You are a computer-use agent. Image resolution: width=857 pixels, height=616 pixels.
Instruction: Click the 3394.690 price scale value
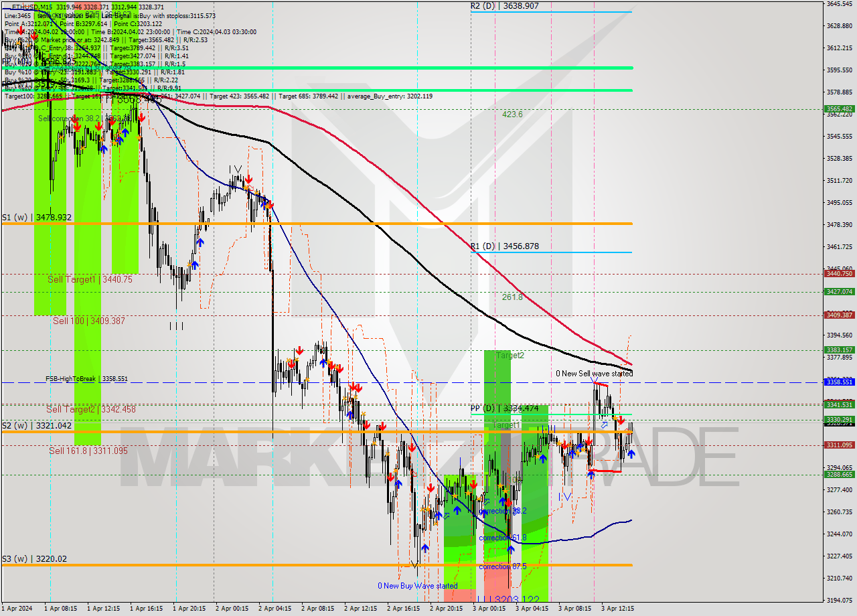[x=839, y=335]
